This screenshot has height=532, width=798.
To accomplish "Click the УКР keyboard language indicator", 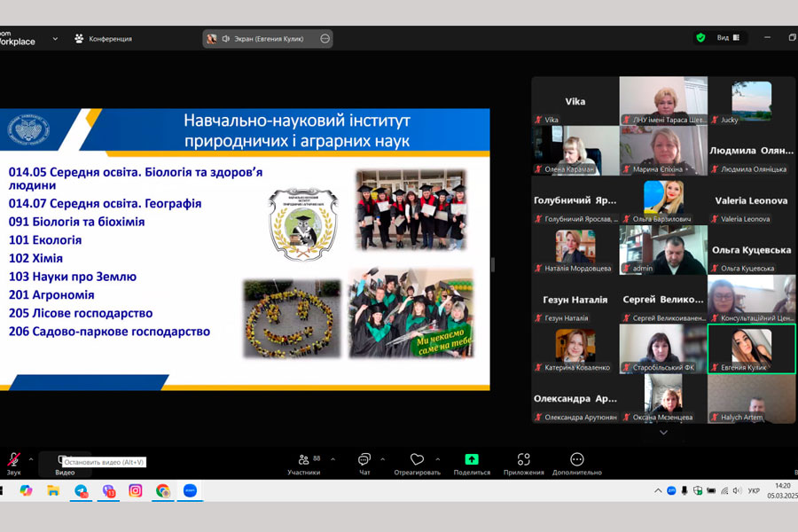I will pyautogui.click(x=754, y=490).
